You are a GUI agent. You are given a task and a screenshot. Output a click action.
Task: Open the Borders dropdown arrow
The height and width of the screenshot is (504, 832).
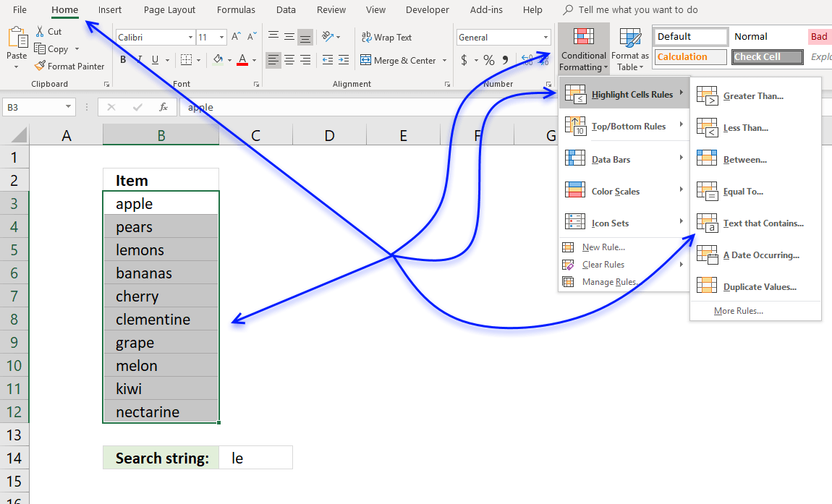(x=198, y=61)
